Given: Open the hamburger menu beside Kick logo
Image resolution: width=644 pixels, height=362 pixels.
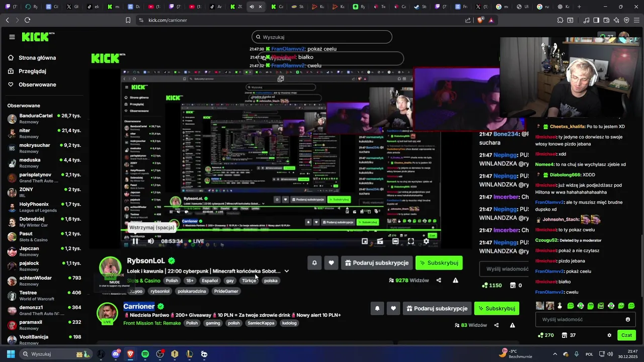Looking at the screenshot, I should click(12, 37).
